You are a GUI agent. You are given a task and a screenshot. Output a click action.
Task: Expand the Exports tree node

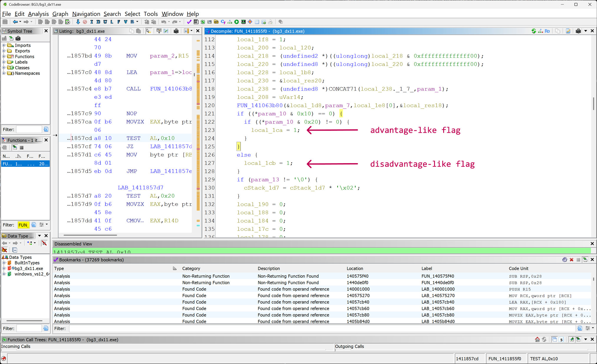(4, 51)
